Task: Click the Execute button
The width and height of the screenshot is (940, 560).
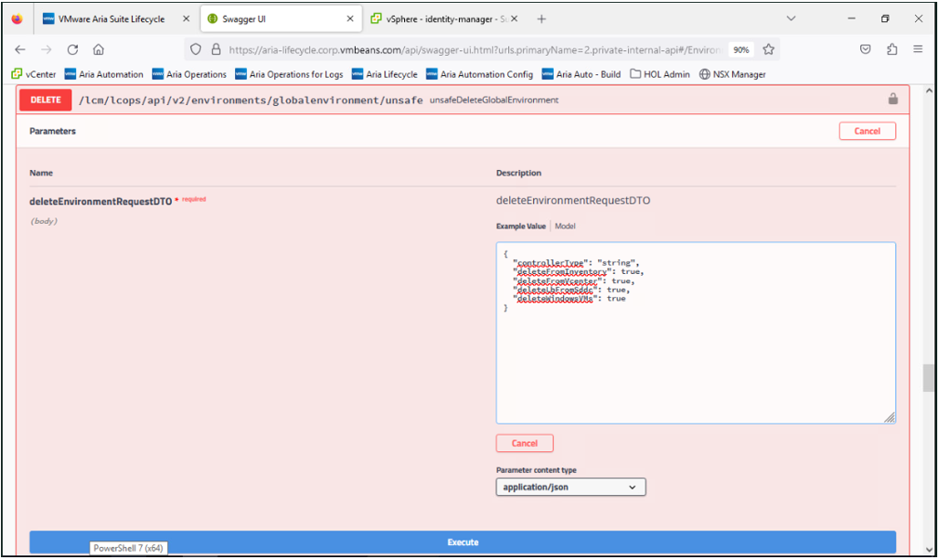Action: pyautogui.click(x=463, y=542)
